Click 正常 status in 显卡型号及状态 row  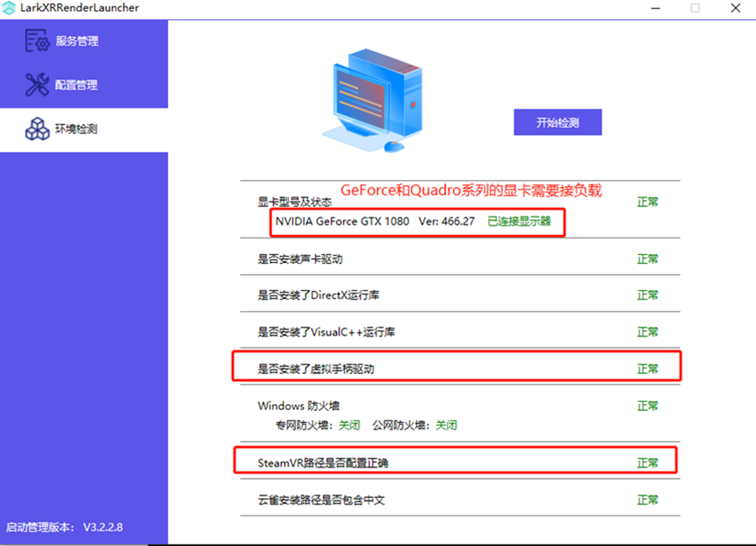(x=647, y=202)
